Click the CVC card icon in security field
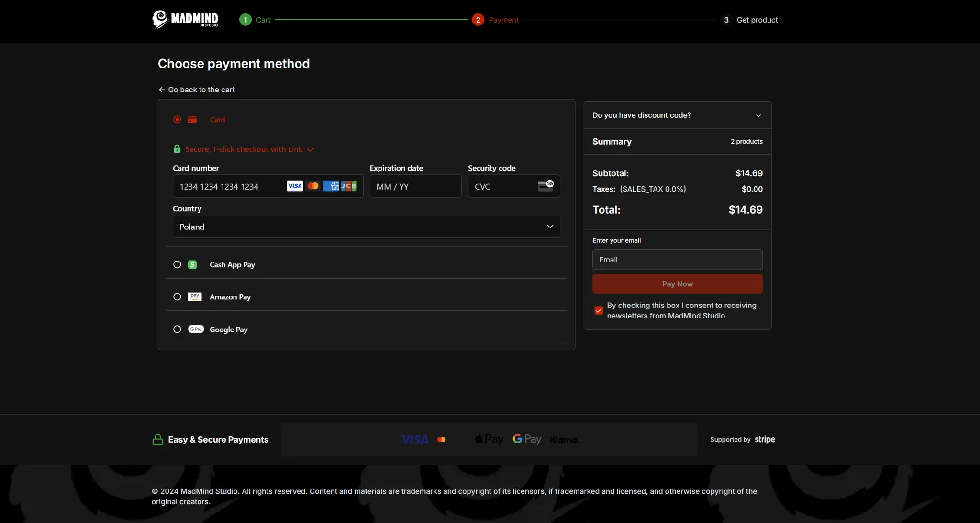This screenshot has height=523, width=980. point(546,186)
